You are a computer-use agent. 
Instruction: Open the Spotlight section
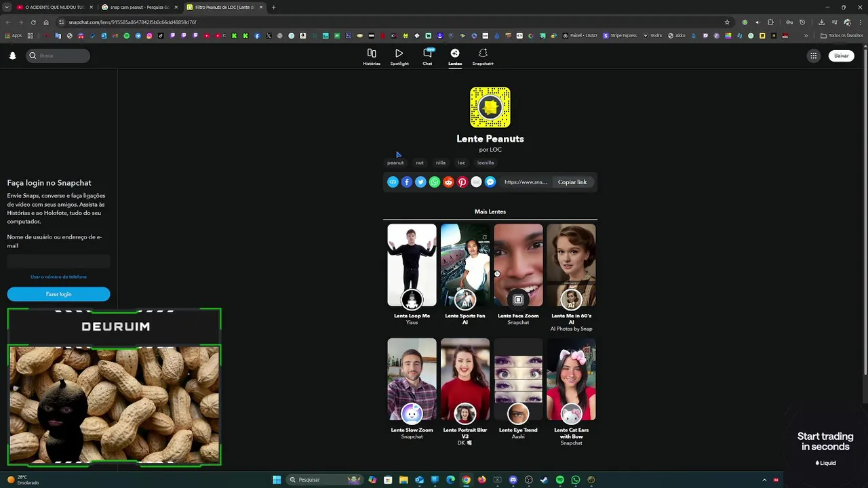coord(399,57)
